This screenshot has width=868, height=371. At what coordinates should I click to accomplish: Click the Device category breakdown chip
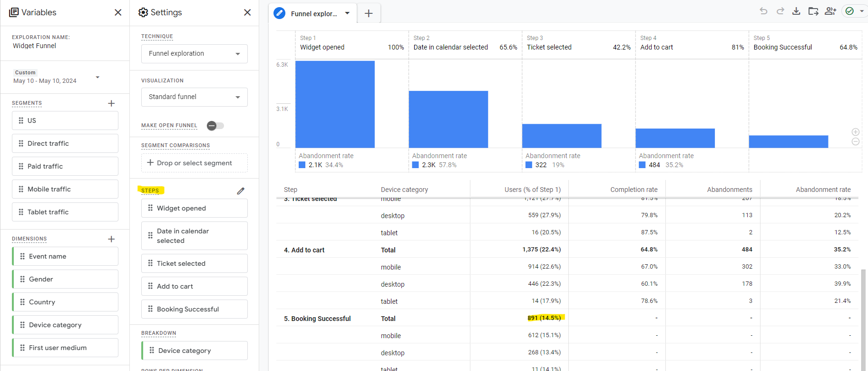(195, 351)
